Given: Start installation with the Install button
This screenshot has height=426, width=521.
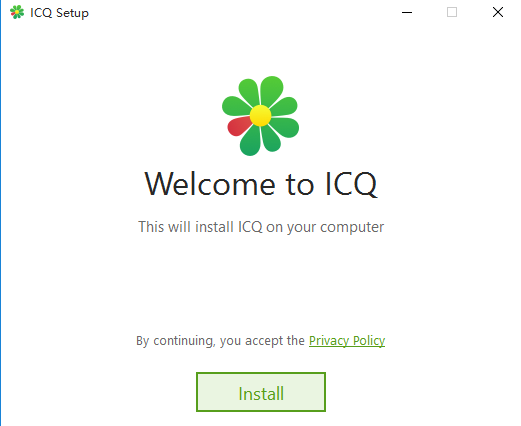Looking at the screenshot, I should tap(261, 392).
